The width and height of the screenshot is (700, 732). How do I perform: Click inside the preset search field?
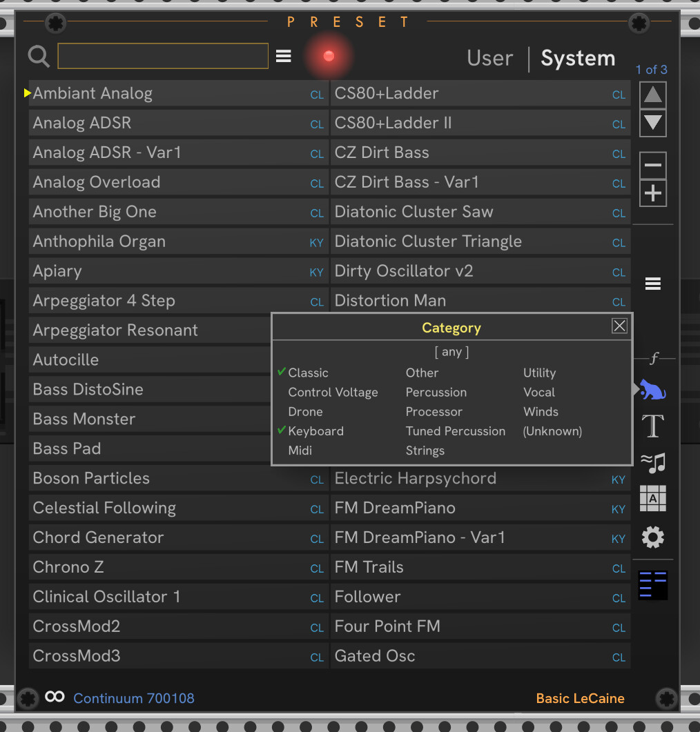coord(163,56)
